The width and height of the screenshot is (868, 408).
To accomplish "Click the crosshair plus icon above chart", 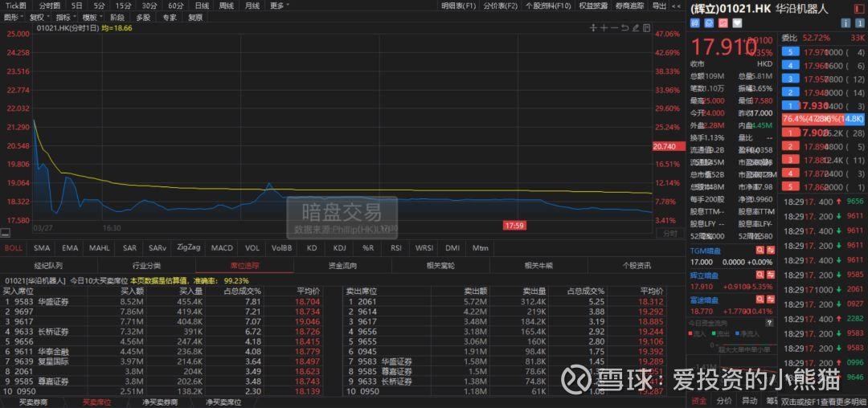I will [x=604, y=28].
